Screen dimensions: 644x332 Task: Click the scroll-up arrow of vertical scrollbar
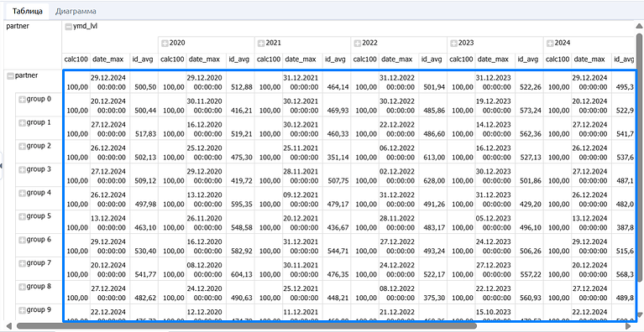(639, 25)
